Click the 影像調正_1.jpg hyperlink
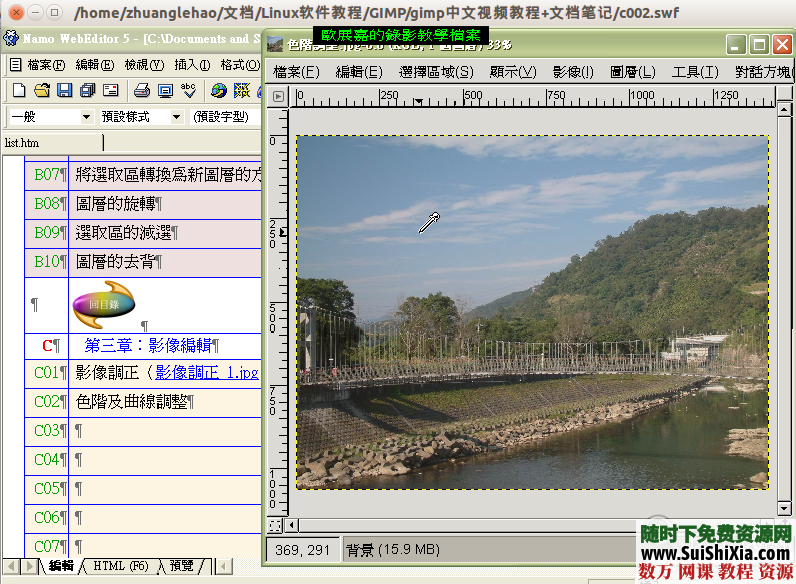 click(207, 372)
